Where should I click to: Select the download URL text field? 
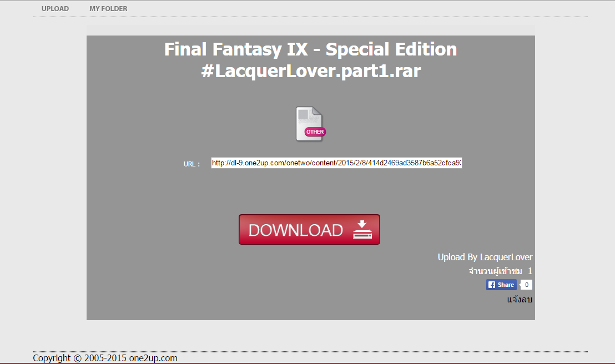(336, 163)
